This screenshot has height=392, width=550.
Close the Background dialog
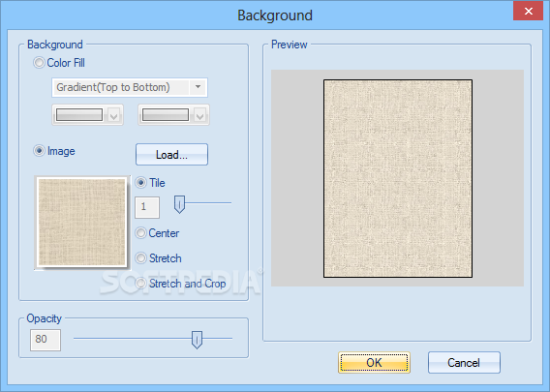(x=529, y=12)
